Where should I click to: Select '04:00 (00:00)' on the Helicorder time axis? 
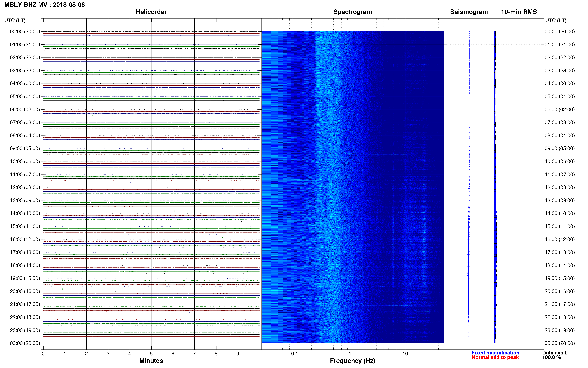pos(25,83)
